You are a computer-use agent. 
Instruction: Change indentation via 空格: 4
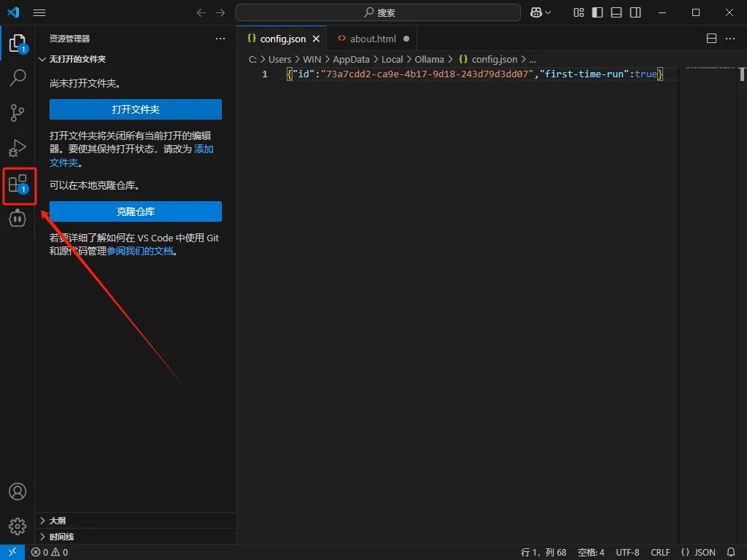point(591,553)
